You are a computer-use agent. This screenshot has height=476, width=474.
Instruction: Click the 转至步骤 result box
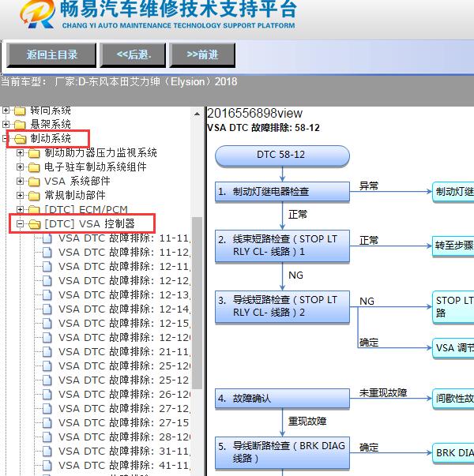pyautogui.click(x=453, y=245)
